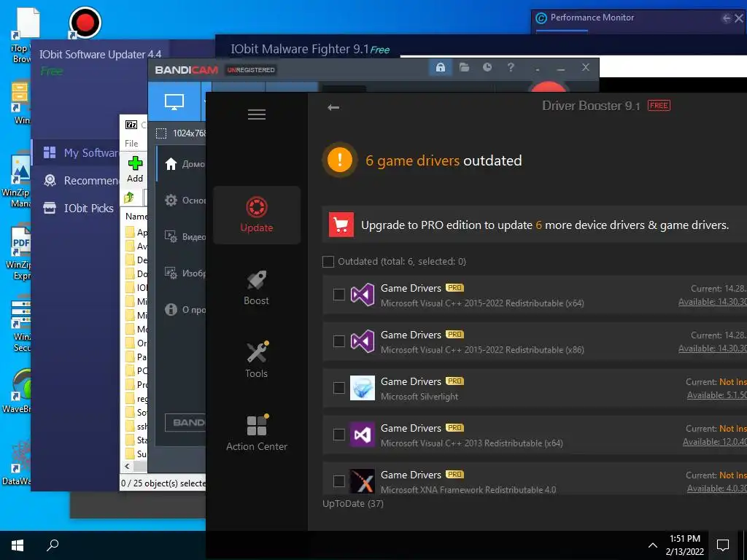Click Bandicam Home house icon

pyautogui.click(x=171, y=164)
